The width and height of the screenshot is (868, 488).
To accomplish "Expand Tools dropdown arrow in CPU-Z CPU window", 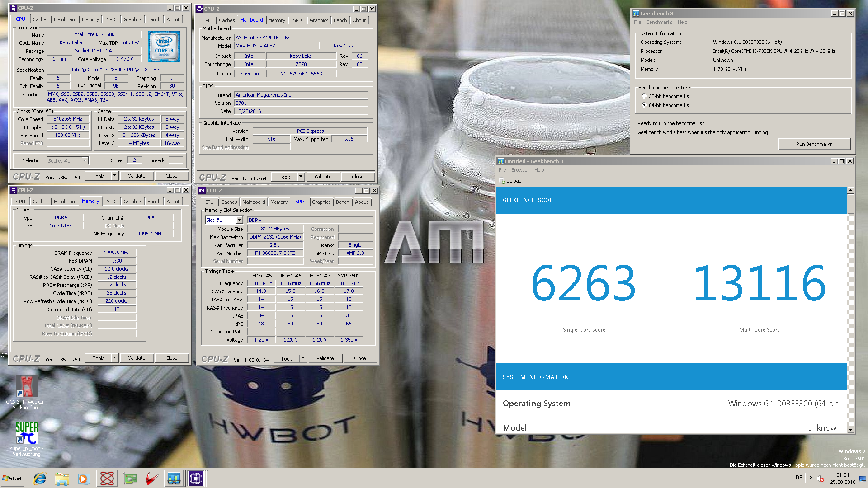I will (x=115, y=176).
